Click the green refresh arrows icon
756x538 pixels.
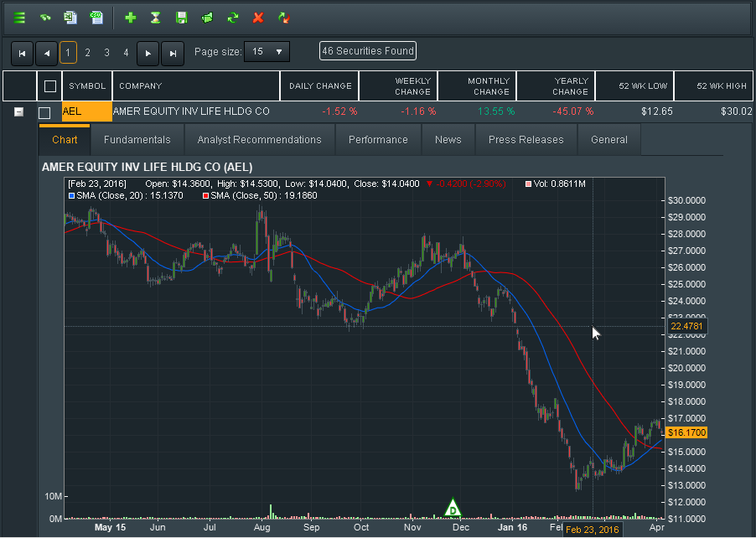[x=233, y=17]
